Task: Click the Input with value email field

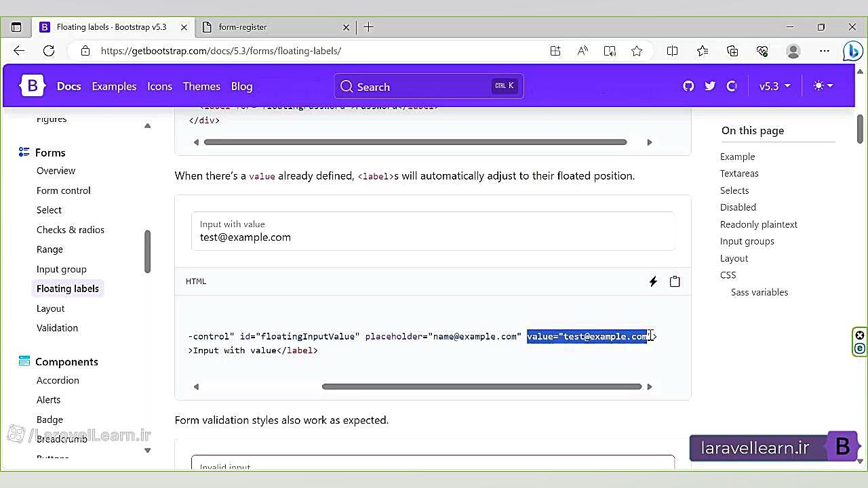Action: [x=433, y=230]
